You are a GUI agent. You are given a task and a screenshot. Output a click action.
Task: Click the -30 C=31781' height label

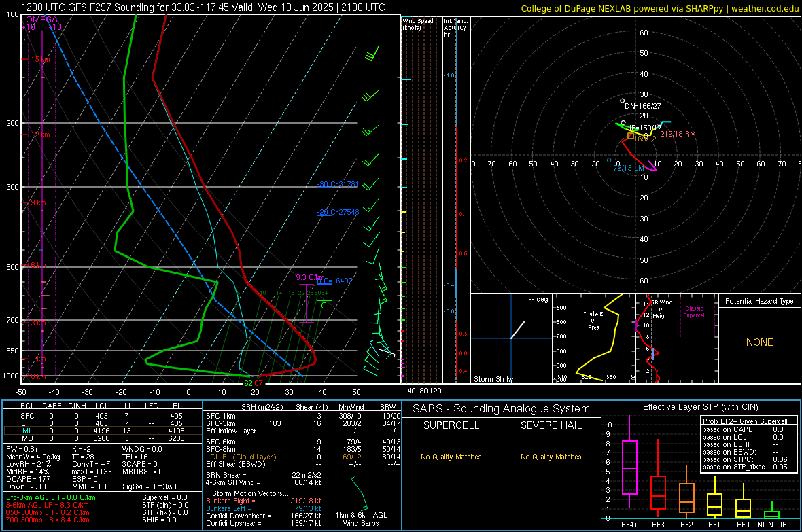[338, 184]
